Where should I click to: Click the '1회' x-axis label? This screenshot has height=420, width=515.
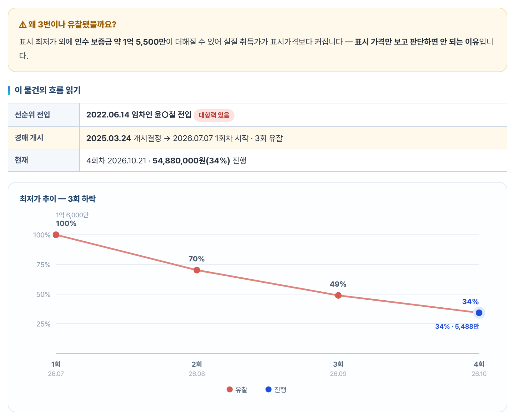click(x=56, y=364)
